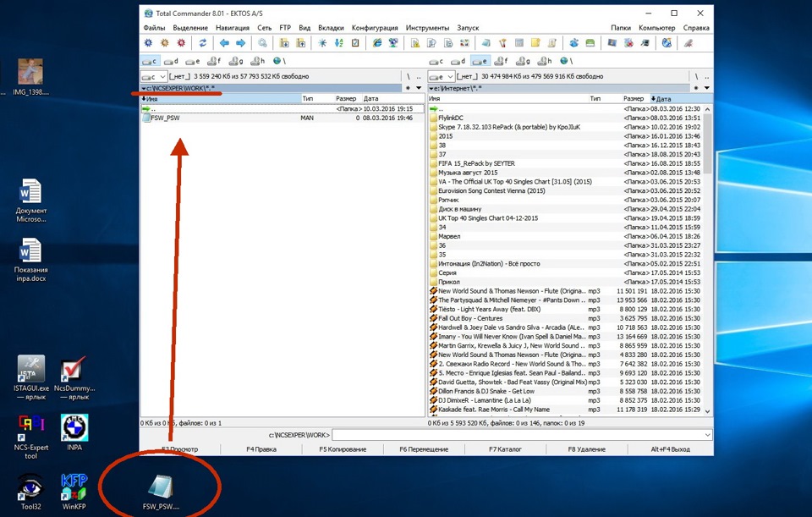This screenshot has width=812, height=517.
Task: Click right panel vertical scrollbar
Action: [x=707, y=259]
